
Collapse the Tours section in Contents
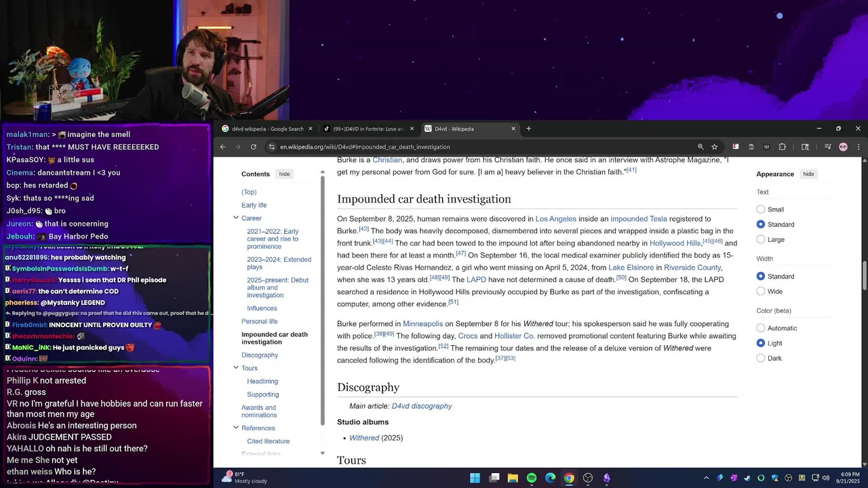pyautogui.click(x=236, y=368)
